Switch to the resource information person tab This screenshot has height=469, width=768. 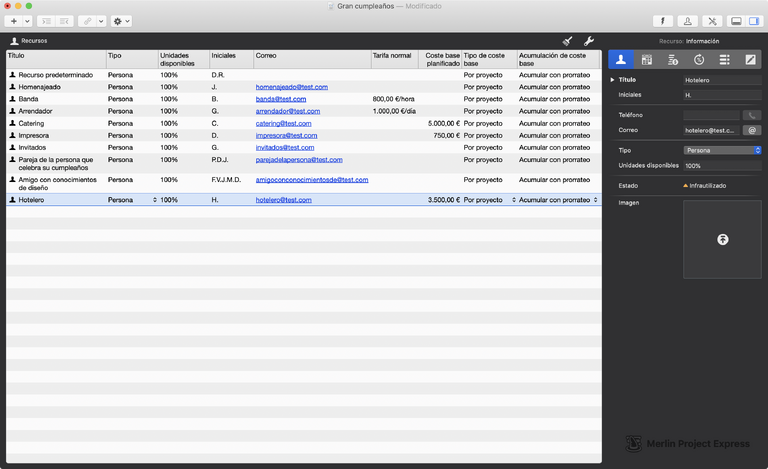pos(621,60)
